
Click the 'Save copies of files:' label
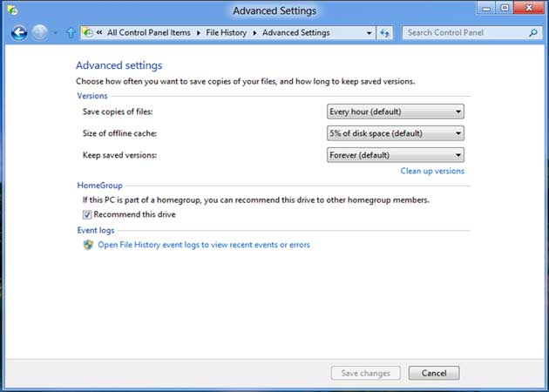[118, 112]
